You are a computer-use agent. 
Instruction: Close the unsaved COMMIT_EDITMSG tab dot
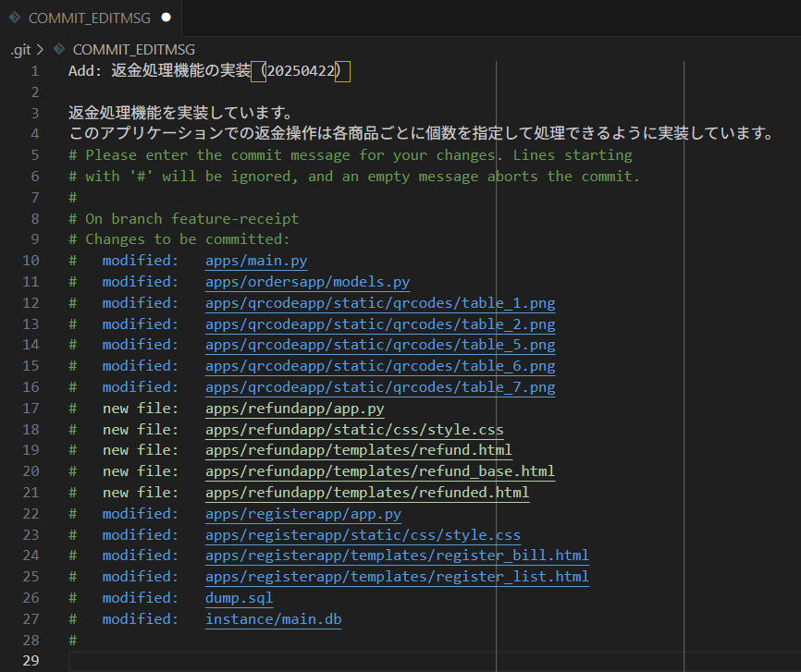click(x=166, y=18)
